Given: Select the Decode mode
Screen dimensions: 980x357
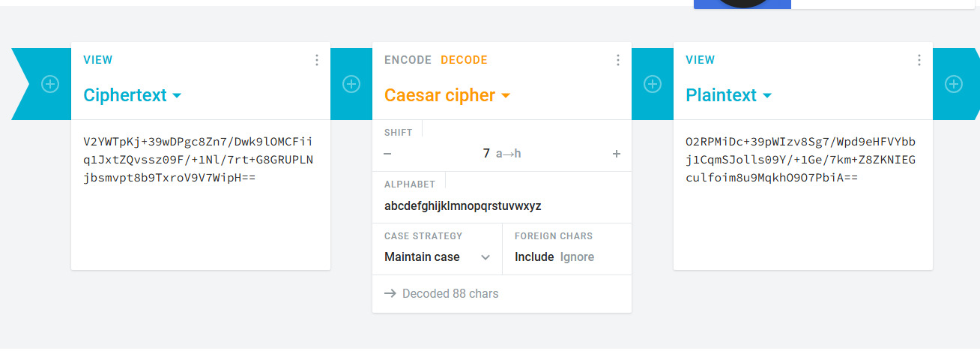Looking at the screenshot, I should pyautogui.click(x=464, y=60).
